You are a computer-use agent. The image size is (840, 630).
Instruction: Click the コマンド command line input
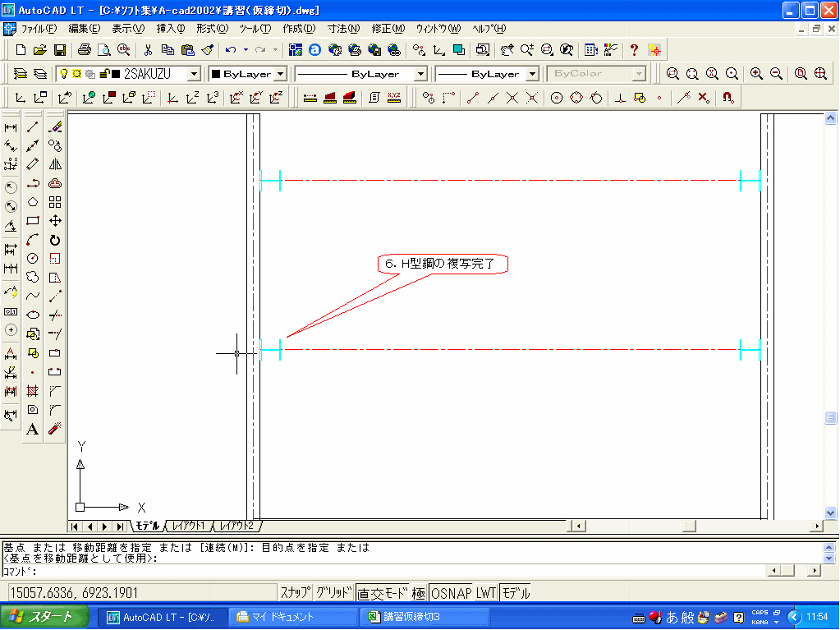pyautogui.click(x=386, y=571)
